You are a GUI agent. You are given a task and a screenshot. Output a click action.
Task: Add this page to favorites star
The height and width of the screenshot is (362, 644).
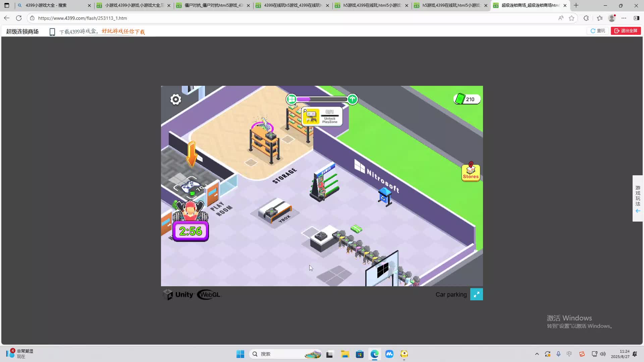572,18
